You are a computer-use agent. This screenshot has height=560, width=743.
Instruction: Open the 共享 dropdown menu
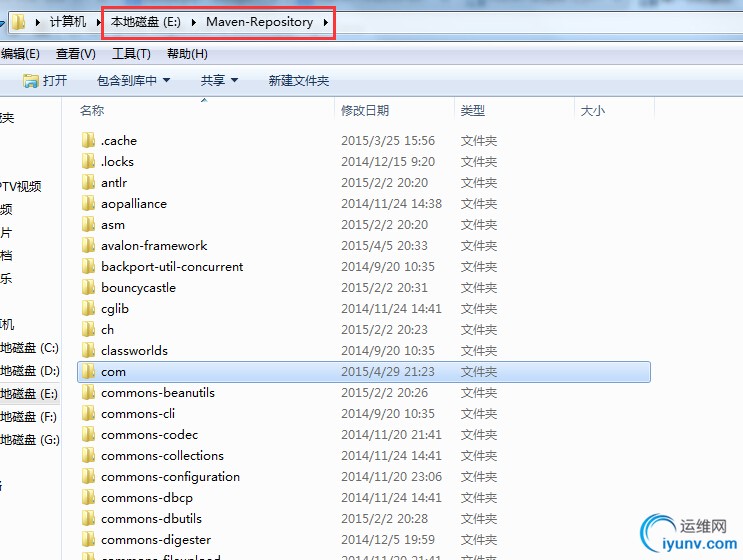tap(219, 81)
